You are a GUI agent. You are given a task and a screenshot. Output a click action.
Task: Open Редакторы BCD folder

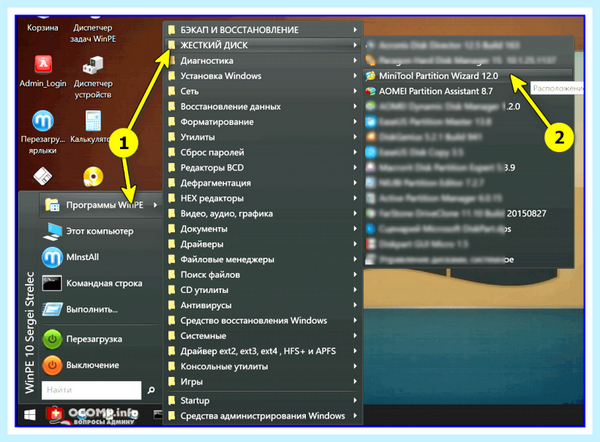coord(263,168)
